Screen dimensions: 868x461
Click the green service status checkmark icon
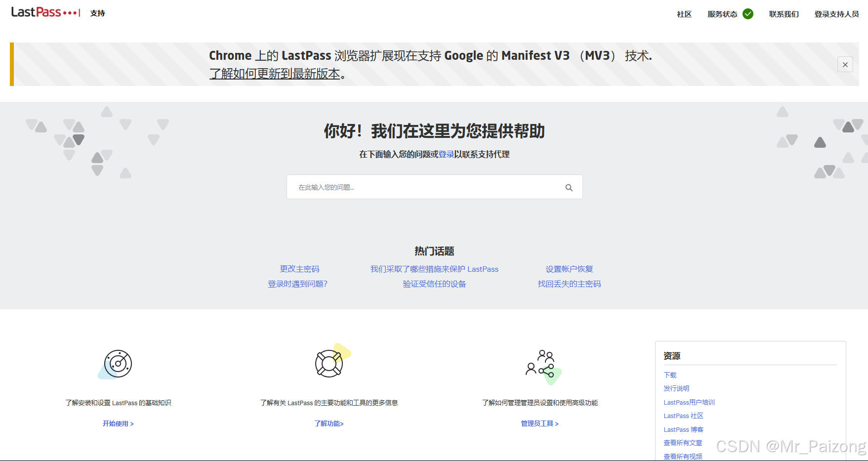point(748,14)
